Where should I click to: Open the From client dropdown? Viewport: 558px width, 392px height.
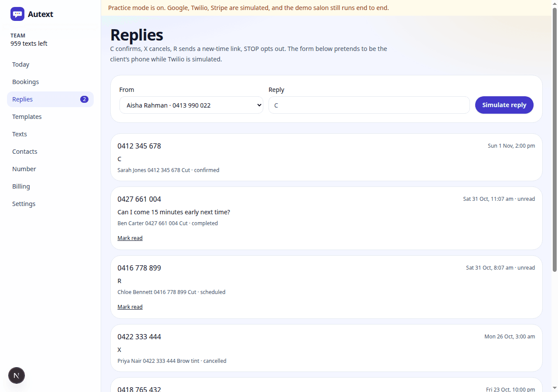click(191, 105)
